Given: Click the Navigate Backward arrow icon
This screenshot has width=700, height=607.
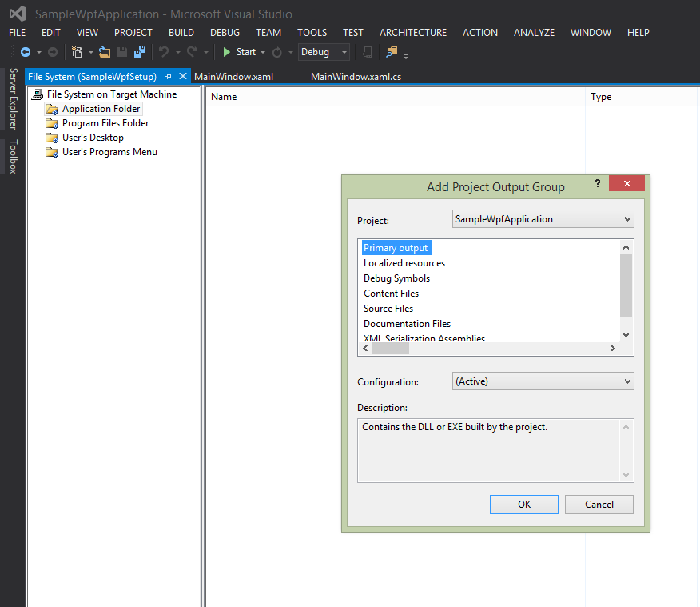Looking at the screenshot, I should pos(26,51).
